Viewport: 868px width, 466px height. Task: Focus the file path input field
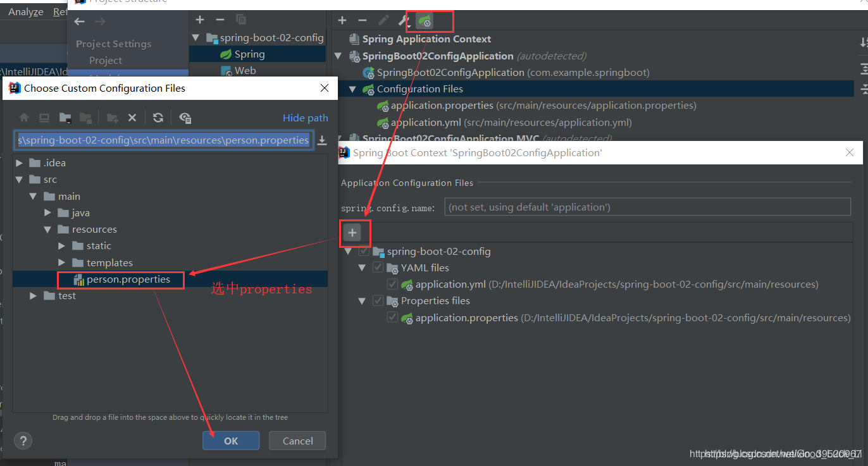pos(164,140)
